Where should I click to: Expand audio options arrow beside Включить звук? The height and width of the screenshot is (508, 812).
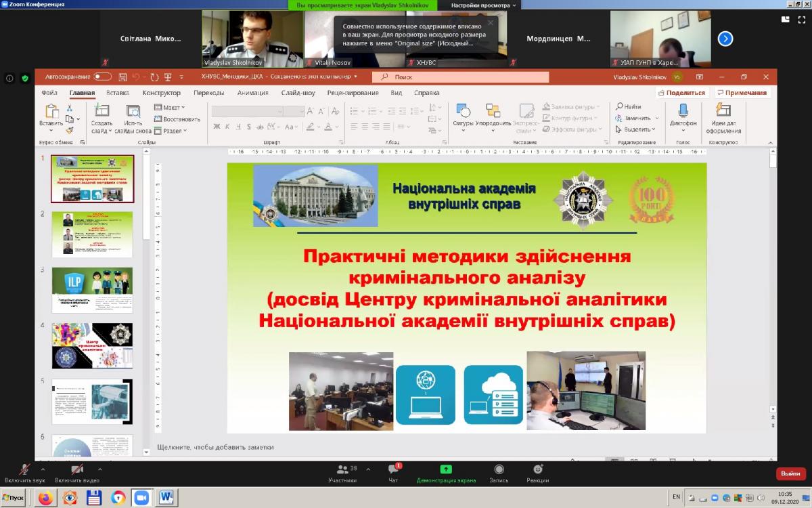(43, 469)
